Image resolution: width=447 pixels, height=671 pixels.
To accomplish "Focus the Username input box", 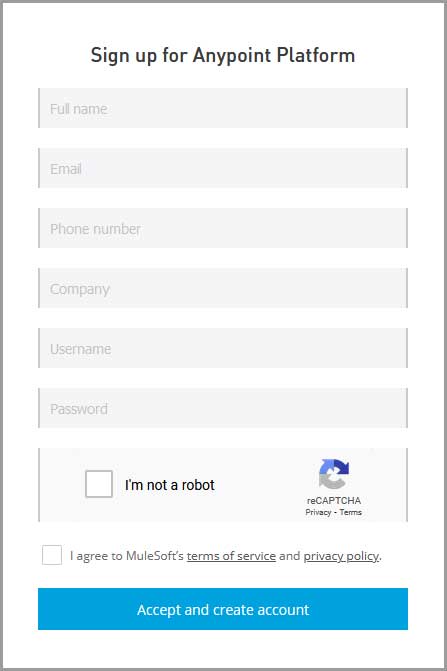I will (x=223, y=347).
